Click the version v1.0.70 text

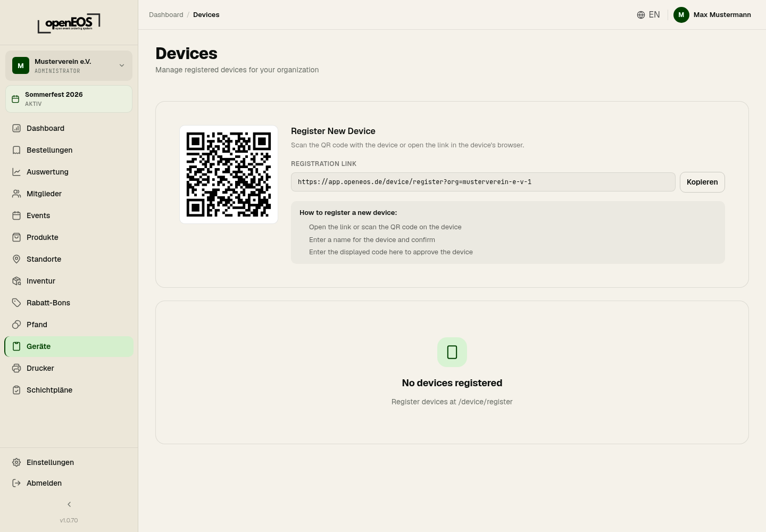[69, 520]
